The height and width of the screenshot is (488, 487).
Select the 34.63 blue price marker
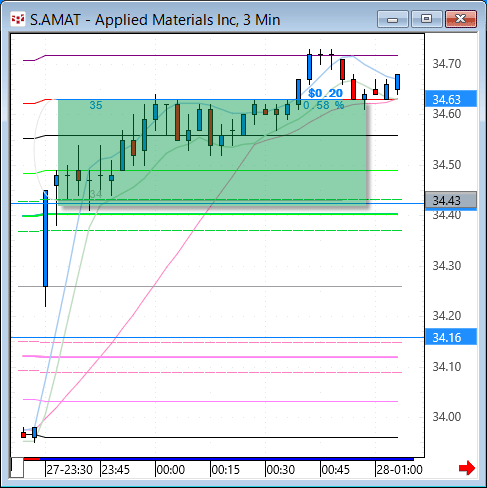451,99
